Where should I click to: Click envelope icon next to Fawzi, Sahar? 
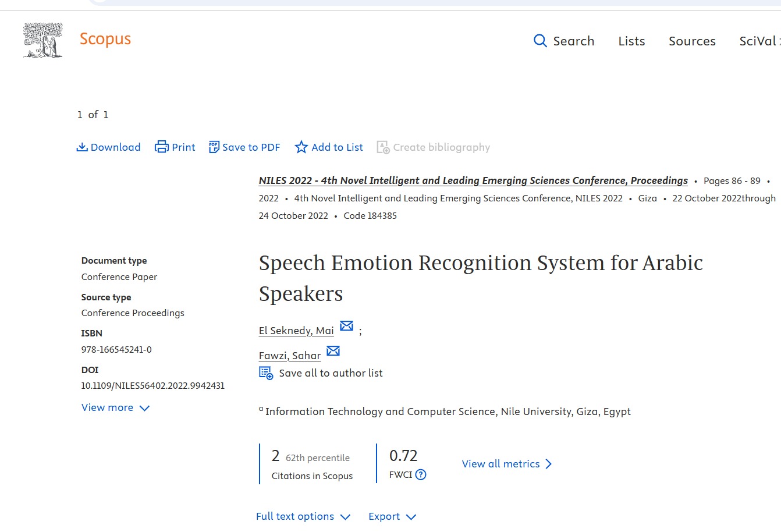[333, 351]
